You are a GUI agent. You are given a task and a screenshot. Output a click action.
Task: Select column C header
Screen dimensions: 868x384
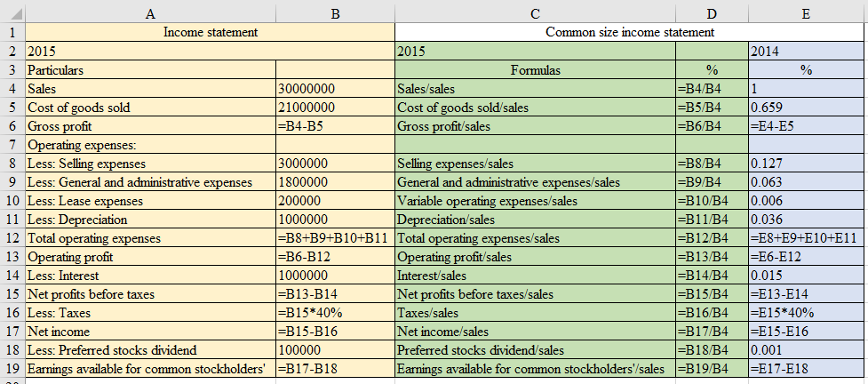click(534, 12)
